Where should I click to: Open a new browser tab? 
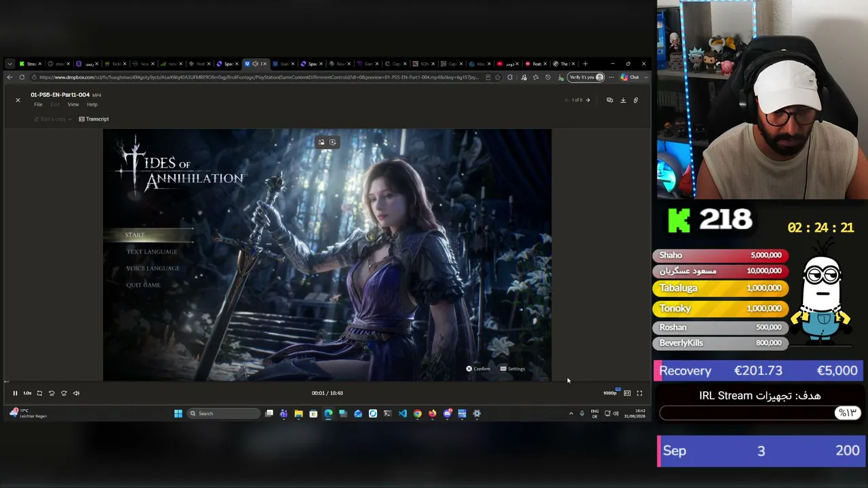pyautogui.click(x=585, y=64)
